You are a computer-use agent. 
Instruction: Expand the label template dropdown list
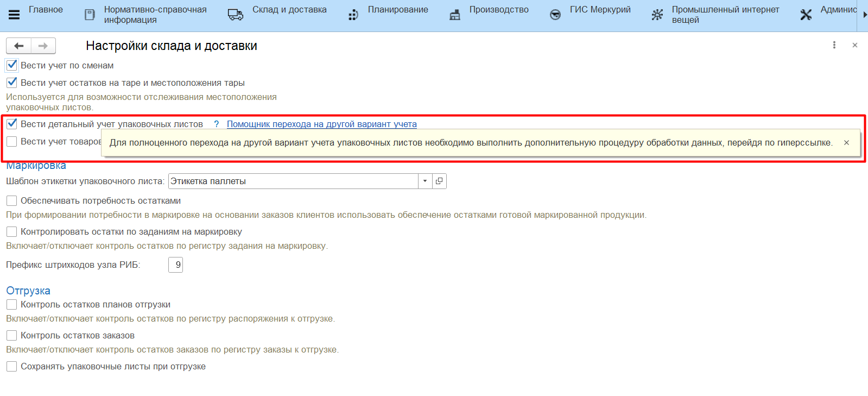425,181
